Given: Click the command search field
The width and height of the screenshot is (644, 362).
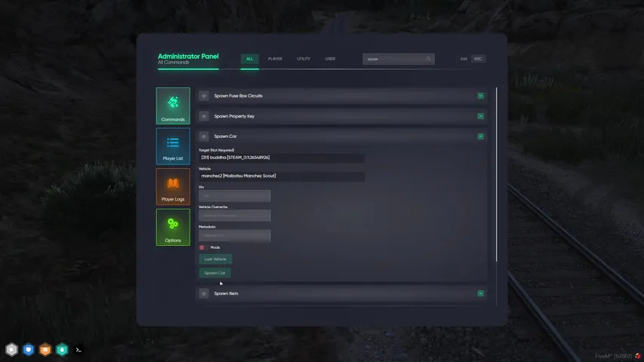Looking at the screenshot, I should [x=399, y=59].
